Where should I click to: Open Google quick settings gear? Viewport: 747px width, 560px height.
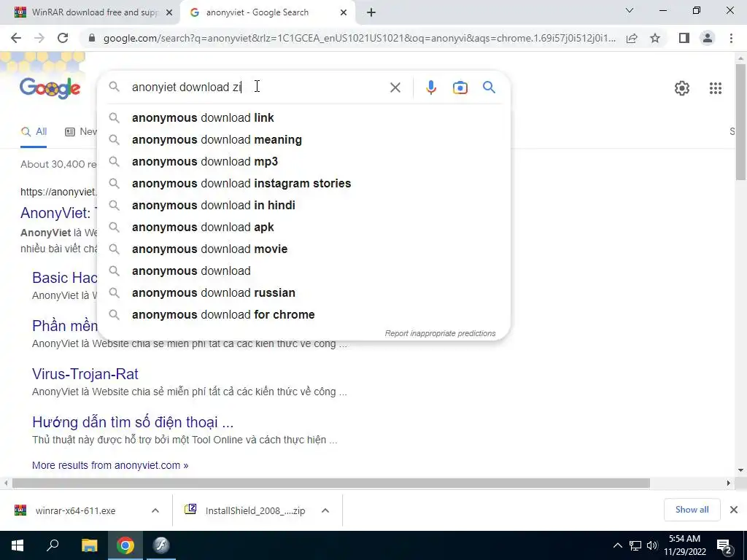(682, 88)
